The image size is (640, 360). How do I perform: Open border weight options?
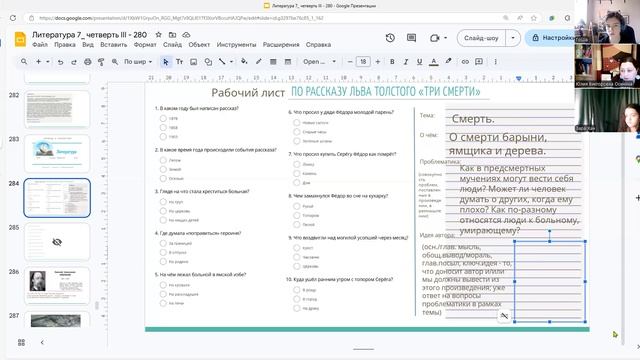click(273, 62)
